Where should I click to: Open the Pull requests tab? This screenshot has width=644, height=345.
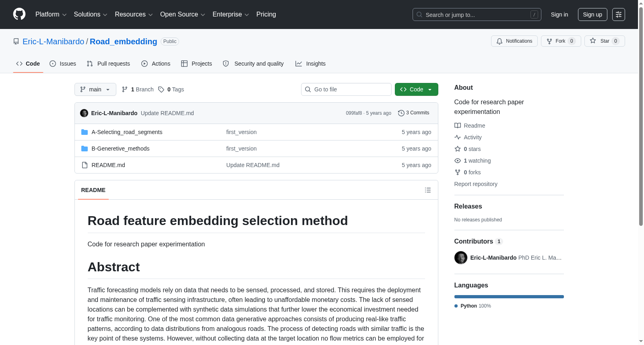pyautogui.click(x=108, y=64)
